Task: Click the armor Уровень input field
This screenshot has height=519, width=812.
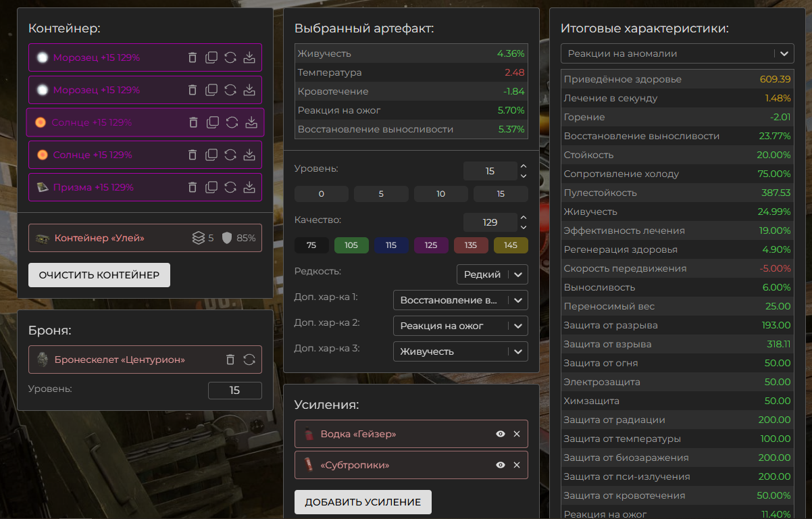Action: 234,391
